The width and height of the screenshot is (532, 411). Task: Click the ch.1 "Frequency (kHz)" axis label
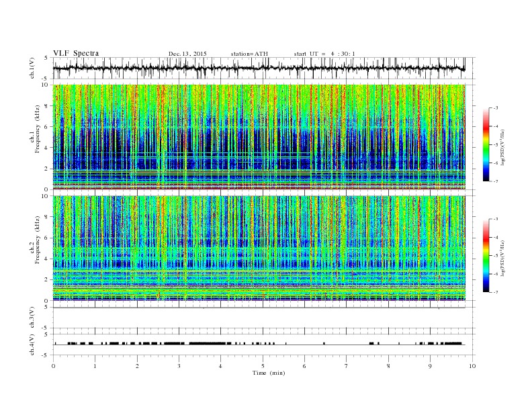pyautogui.click(x=38, y=129)
